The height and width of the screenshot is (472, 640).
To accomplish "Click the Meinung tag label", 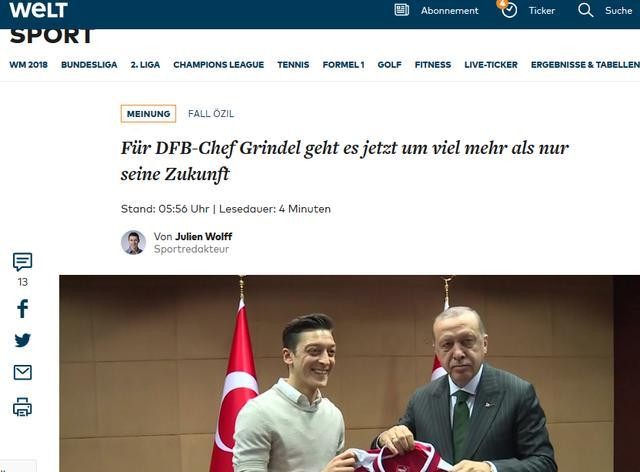I will point(148,114).
